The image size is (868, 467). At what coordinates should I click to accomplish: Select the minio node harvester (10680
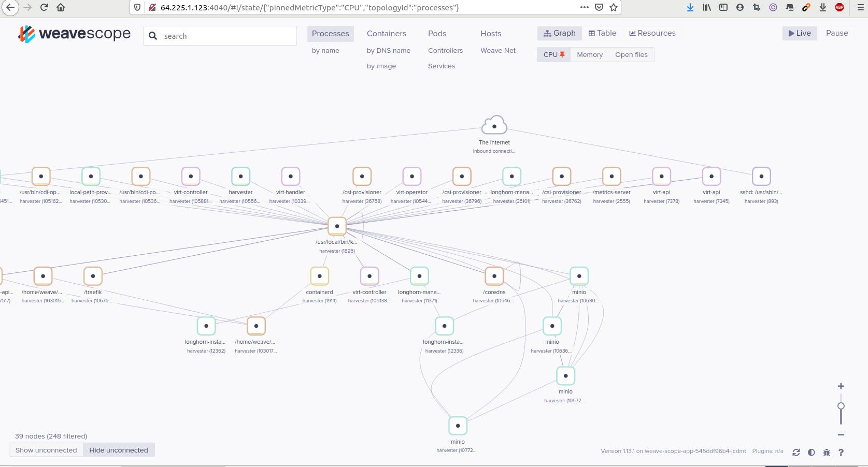[x=579, y=276]
